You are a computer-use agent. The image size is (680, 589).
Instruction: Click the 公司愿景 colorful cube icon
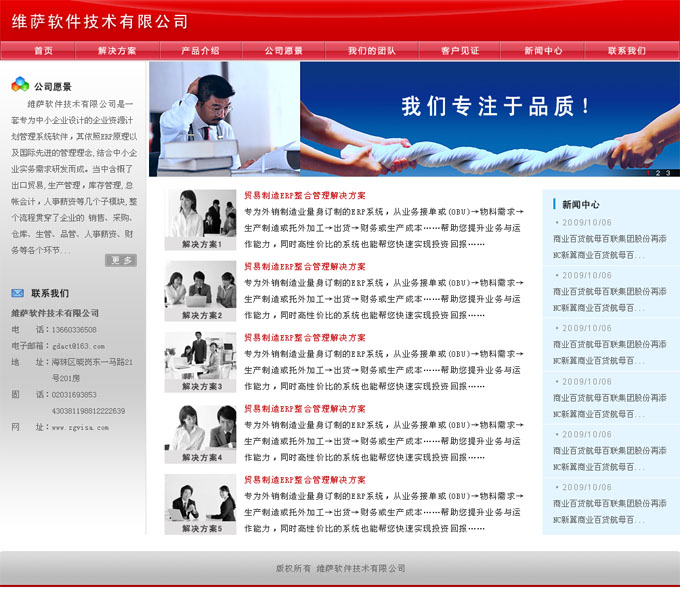[20, 85]
